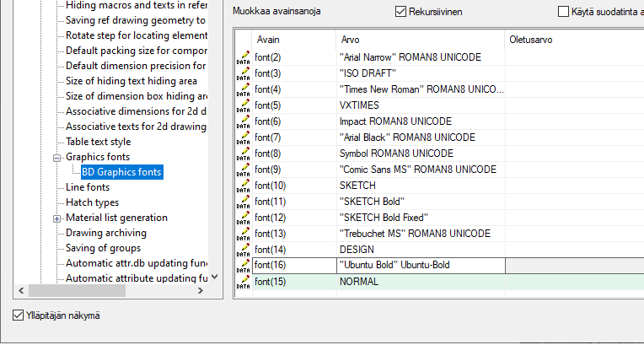Click the data icon beside font(16)
The image size is (644, 345).
click(243, 266)
